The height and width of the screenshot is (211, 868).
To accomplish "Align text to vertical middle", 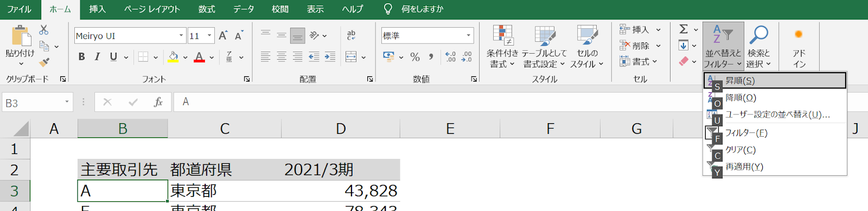I will tap(282, 35).
